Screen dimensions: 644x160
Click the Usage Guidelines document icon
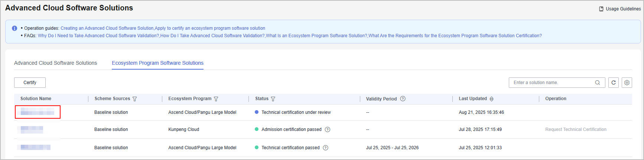[x=601, y=9]
